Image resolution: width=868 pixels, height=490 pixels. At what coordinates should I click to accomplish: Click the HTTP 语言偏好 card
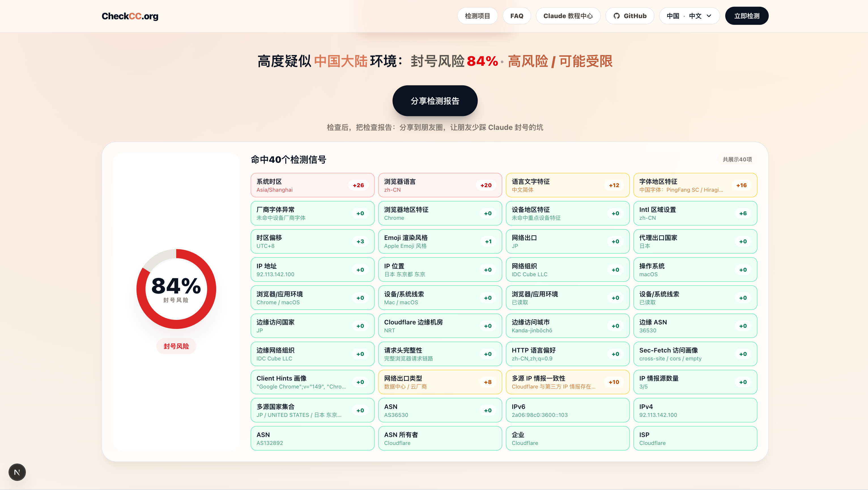[x=567, y=354]
